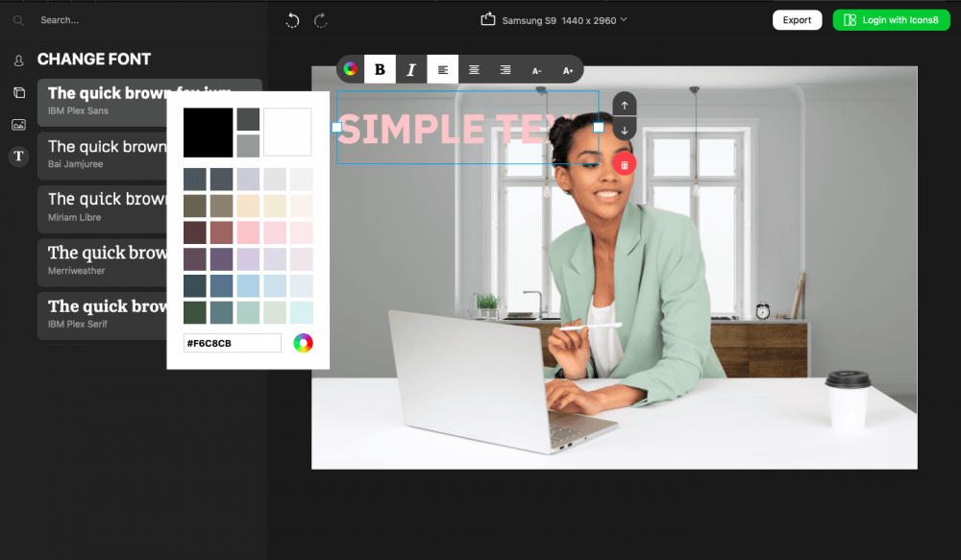This screenshot has height=560, width=961.
Task: Move text layer up with arrow
Action: [x=625, y=106]
